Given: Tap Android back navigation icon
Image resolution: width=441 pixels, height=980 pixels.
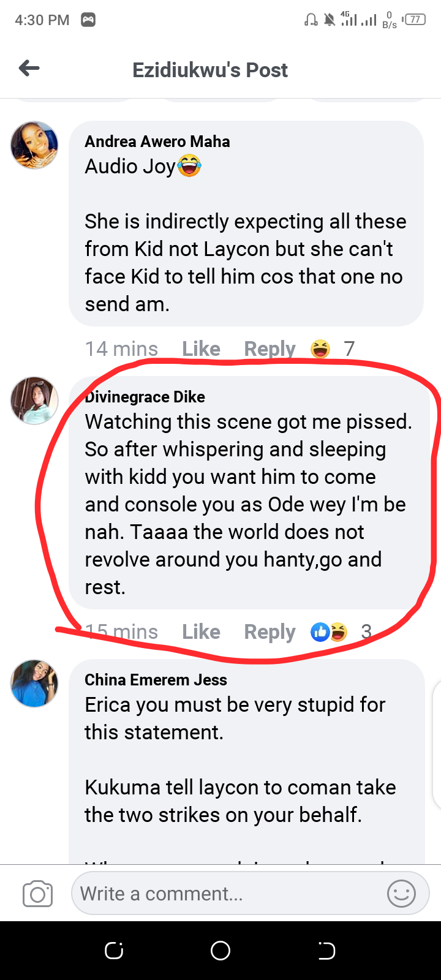Looking at the screenshot, I should (326, 951).
